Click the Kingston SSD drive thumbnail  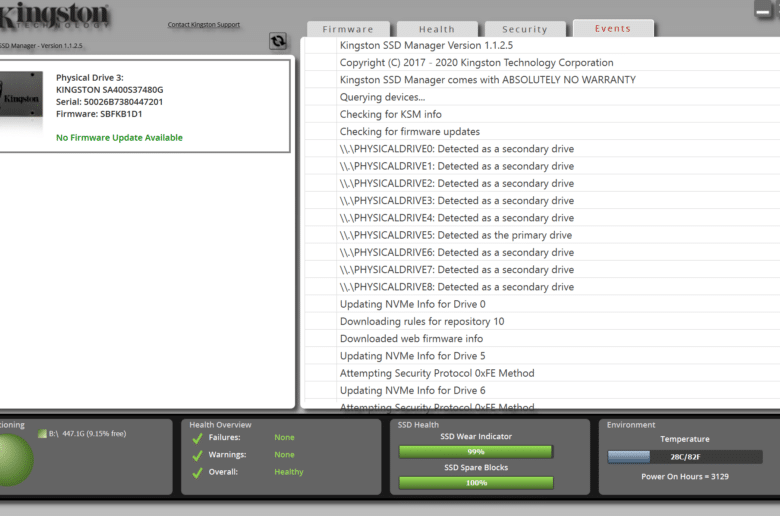click(x=21, y=95)
